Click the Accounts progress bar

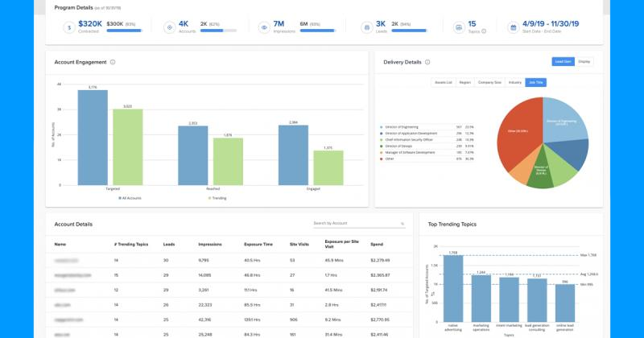[218, 31]
